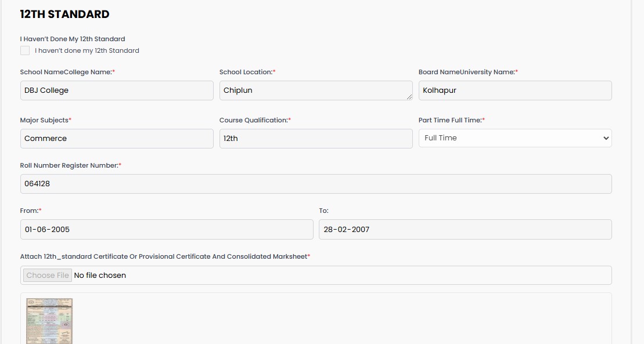Click the "Attach 12th_standard Certificate" label
This screenshot has height=344, width=644.
point(164,256)
